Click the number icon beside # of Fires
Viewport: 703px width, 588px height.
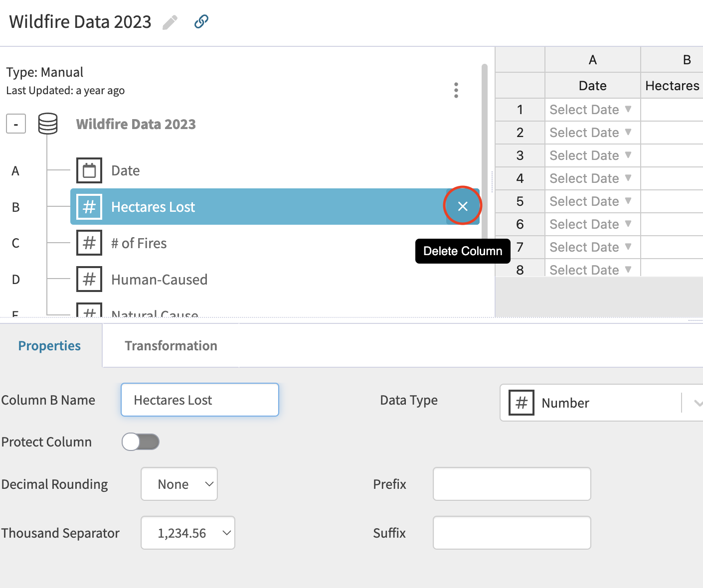point(89,243)
